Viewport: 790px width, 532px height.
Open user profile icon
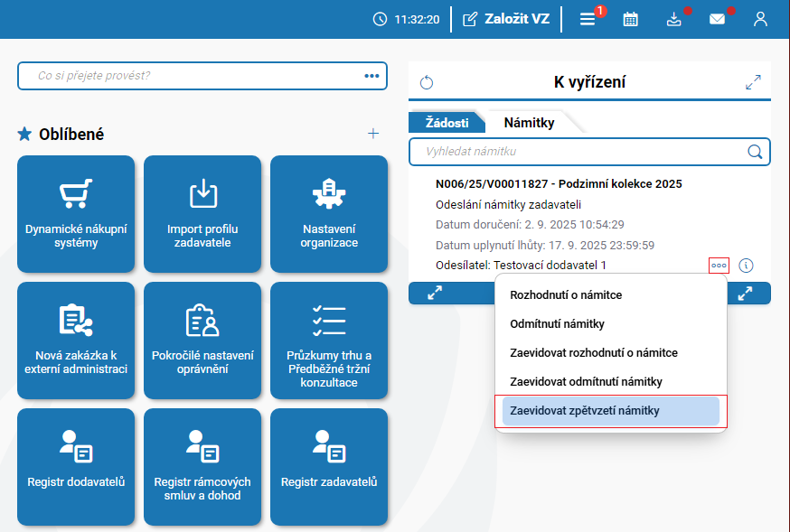(x=760, y=19)
